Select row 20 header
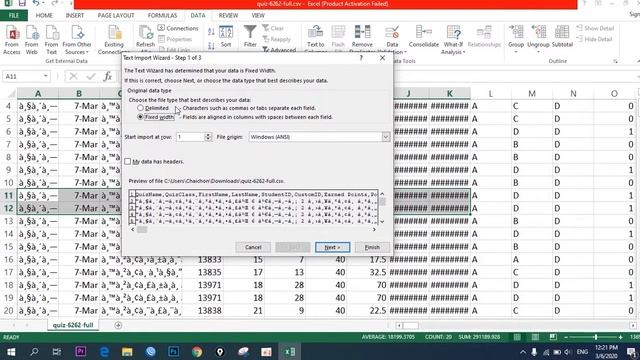The height and width of the screenshot is (360, 640). [x=8, y=311]
